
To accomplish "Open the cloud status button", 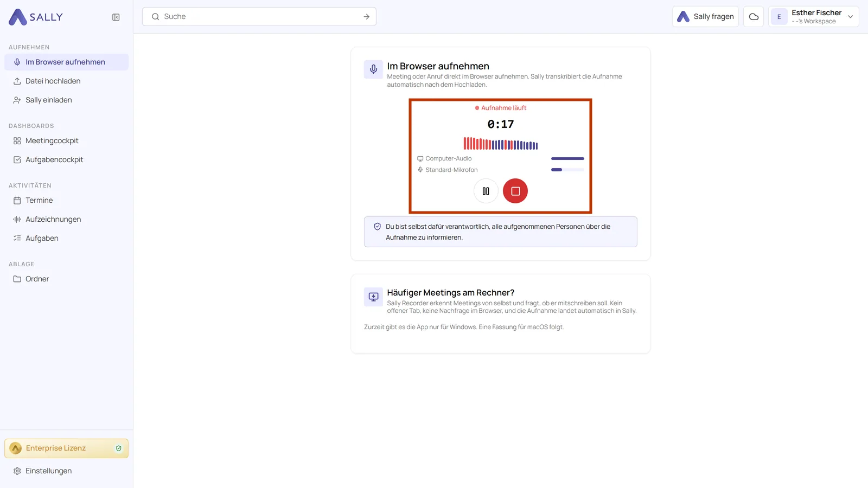I will tap(754, 17).
